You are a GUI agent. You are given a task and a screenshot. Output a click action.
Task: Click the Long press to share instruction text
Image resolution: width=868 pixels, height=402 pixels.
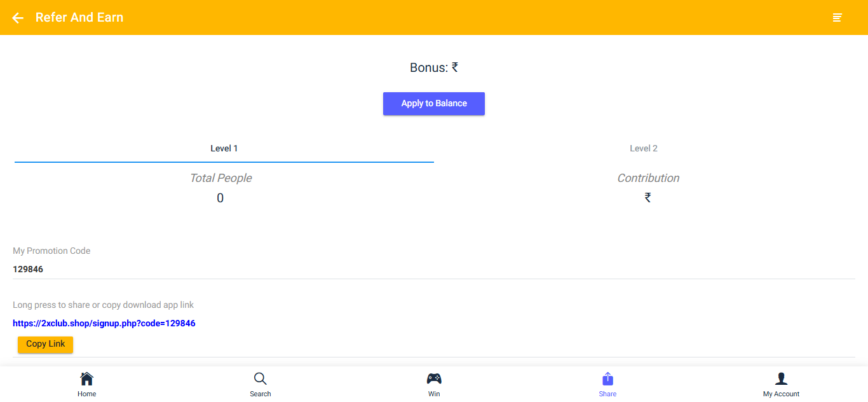(103, 305)
